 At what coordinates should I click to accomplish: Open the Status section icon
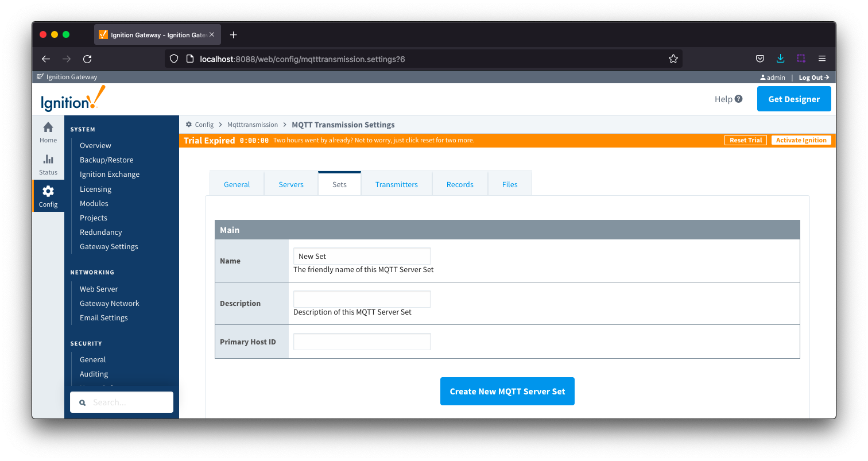(48, 160)
